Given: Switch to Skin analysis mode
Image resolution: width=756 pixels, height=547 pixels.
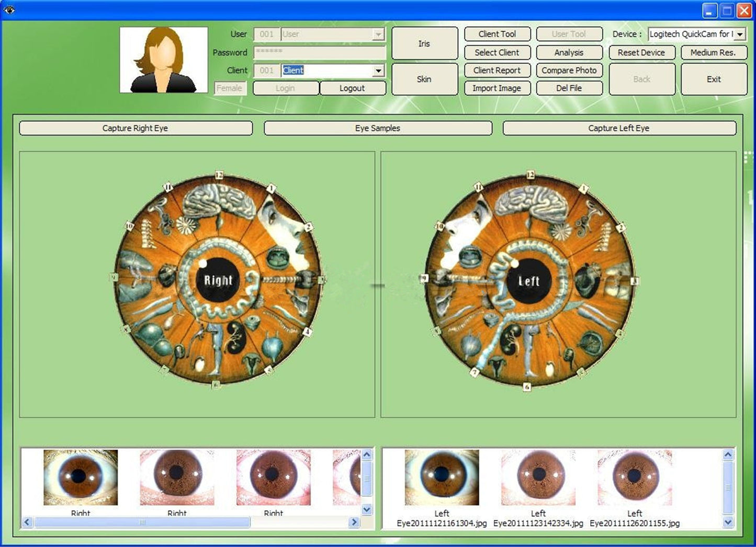Looking at the screenshot, I should 424,79.
